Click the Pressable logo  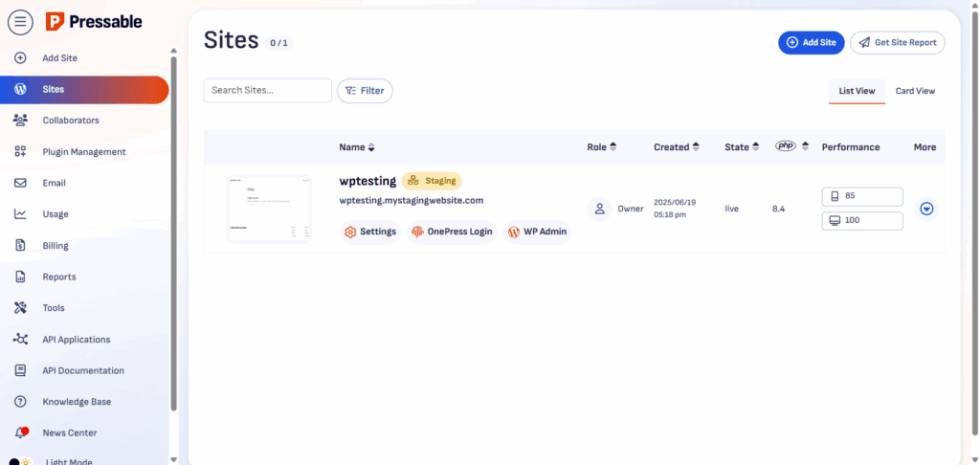coord(94,21)
